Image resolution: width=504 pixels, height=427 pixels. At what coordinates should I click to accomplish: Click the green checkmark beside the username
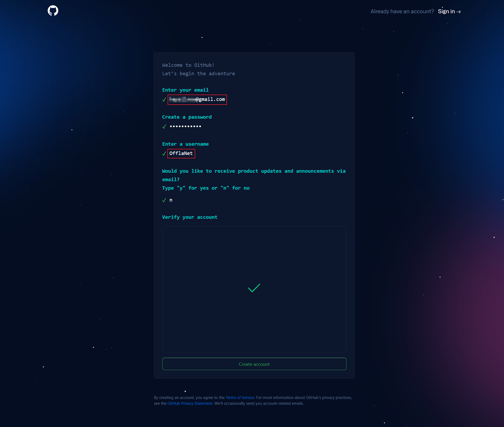point(164,154)
